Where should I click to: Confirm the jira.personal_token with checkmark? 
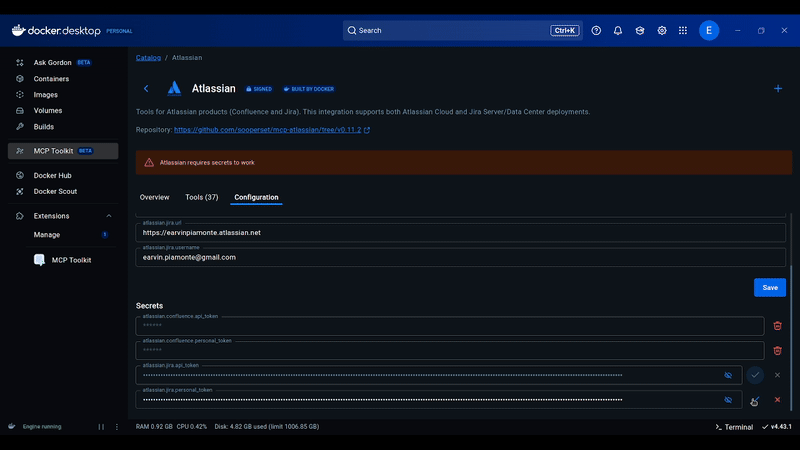point(755,400)
